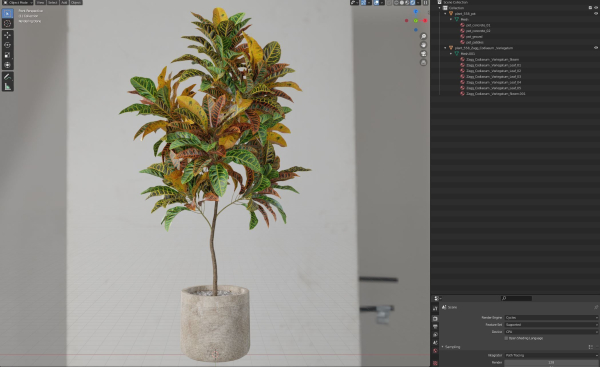Pin the Scene properties context
Screen dimensions: 600x367
[x=596, y=307]
